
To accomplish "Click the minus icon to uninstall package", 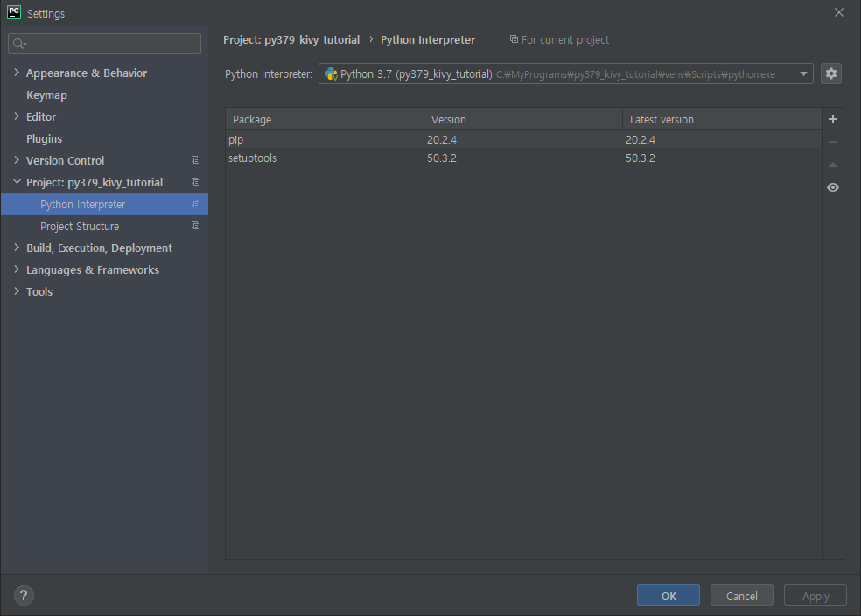I will point(832,142).
